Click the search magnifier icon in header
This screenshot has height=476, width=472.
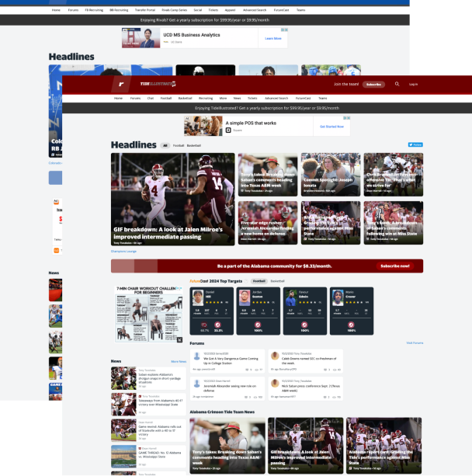coord(397,84)
